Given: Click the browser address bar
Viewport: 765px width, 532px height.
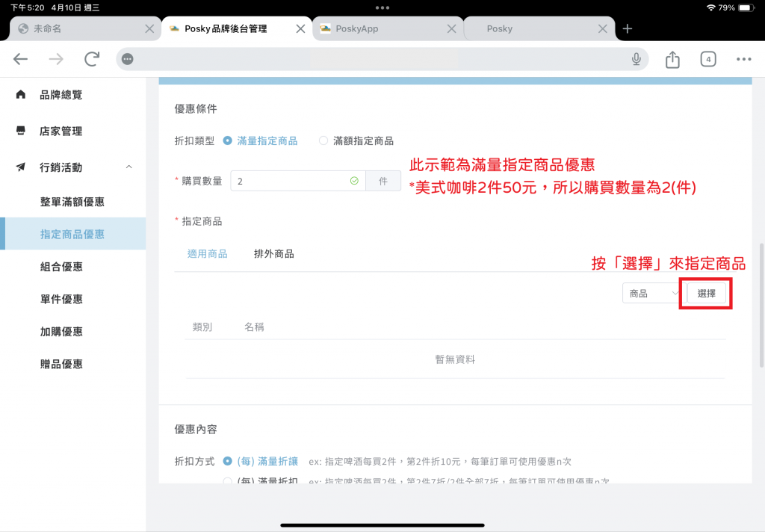Looking at the screenshot, I should (382, 59).
